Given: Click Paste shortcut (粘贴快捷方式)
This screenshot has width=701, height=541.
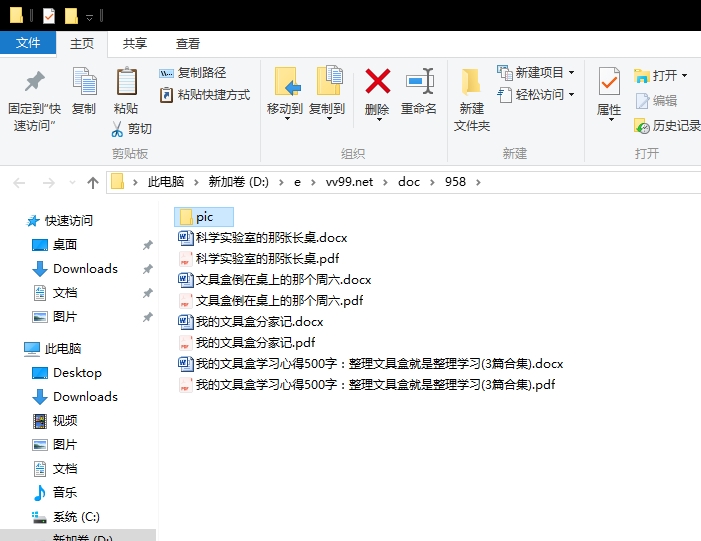Looking at the screenshot, I should click(204, 95).
